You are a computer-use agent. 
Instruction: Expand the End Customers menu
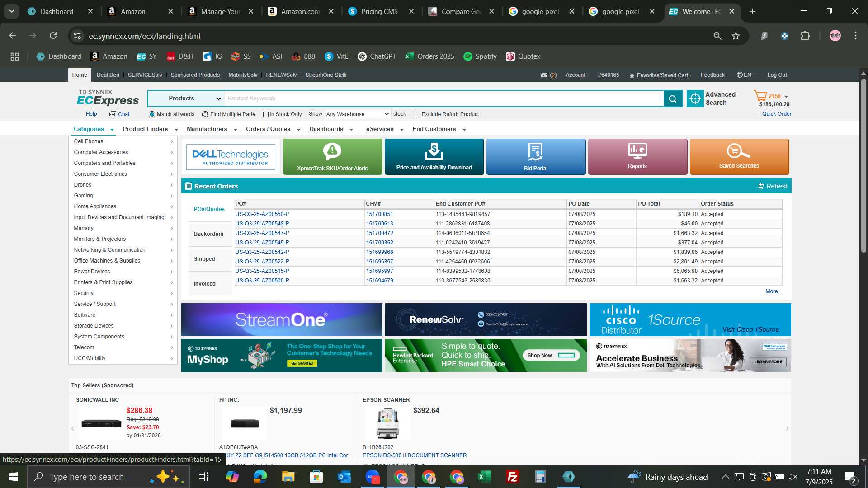(439, 129)
